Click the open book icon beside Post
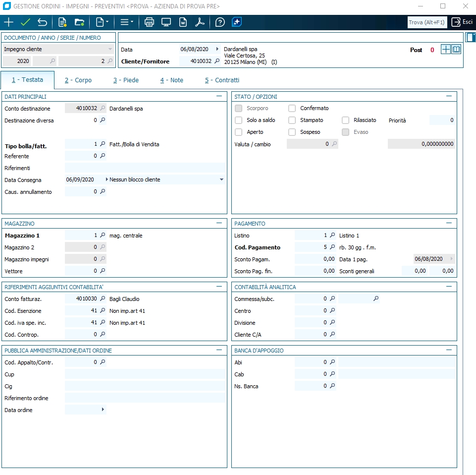This screenshot has height=475, width=476. coord(456,50)
